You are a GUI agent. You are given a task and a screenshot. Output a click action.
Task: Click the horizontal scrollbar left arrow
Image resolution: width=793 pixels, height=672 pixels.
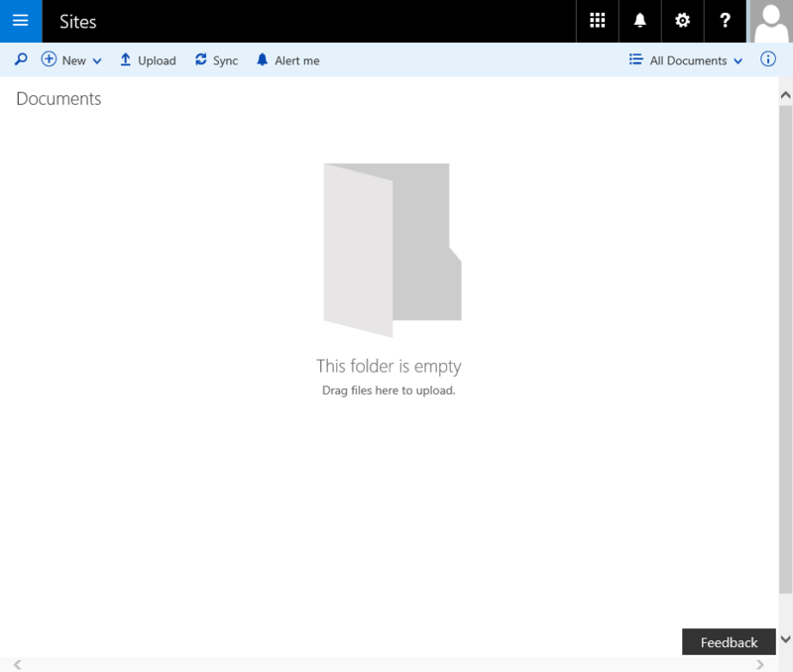click(18, 664)
